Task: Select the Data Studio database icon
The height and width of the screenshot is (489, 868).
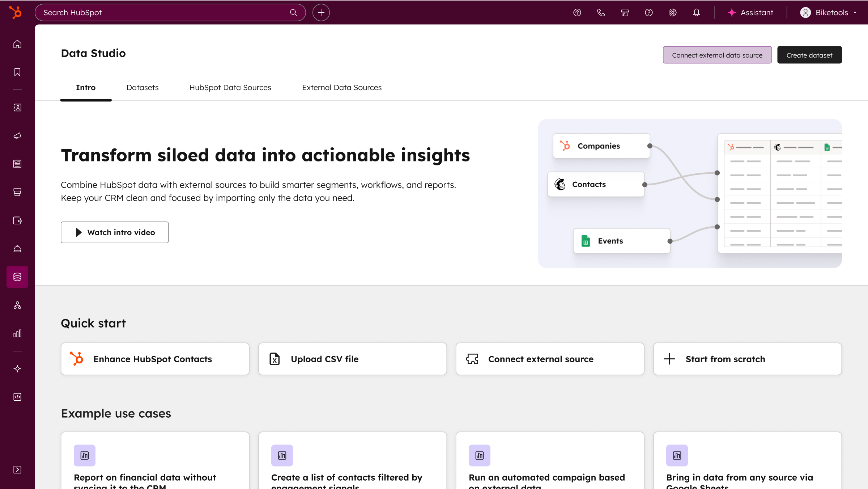Action: [x=17, y=277]
